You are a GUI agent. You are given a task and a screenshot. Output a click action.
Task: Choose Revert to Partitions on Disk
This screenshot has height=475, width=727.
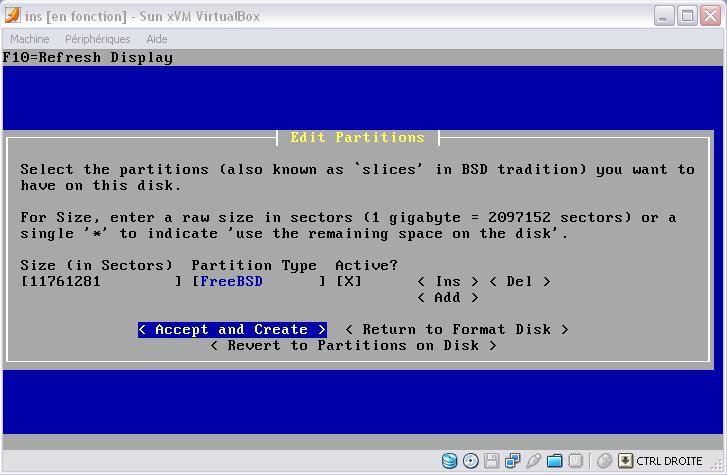pos(353,346)
